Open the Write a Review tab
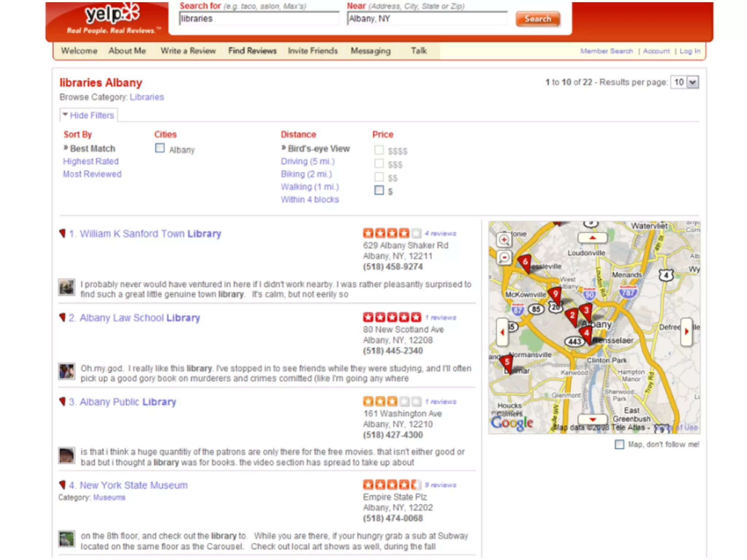Viewport: 747px width, 560px height. tap(188, 51)
